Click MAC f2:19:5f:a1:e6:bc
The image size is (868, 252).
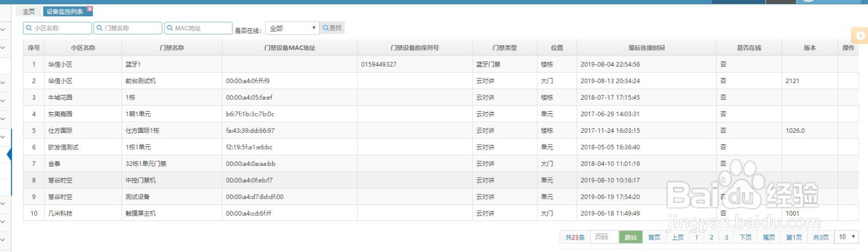[x=249, y=147]
